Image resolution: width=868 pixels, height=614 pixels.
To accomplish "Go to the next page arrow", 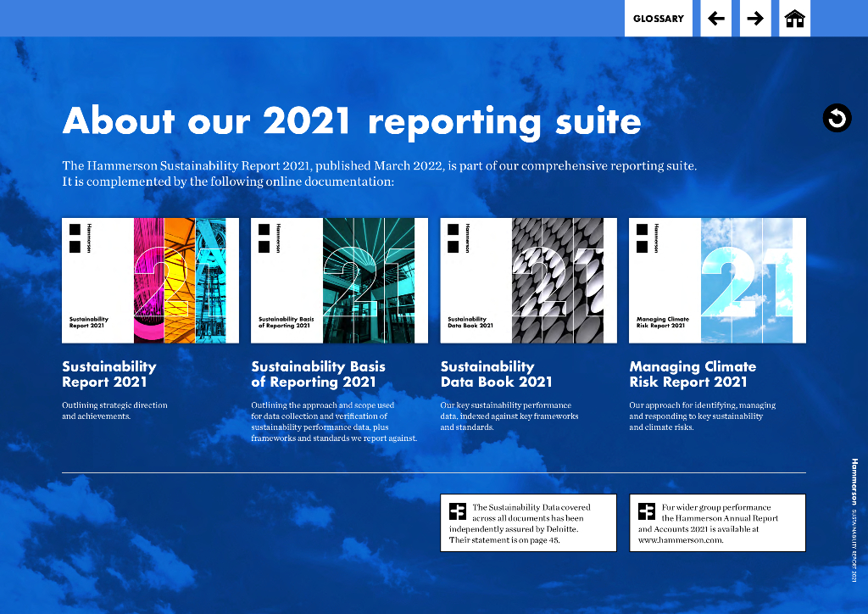I will 755,19.
